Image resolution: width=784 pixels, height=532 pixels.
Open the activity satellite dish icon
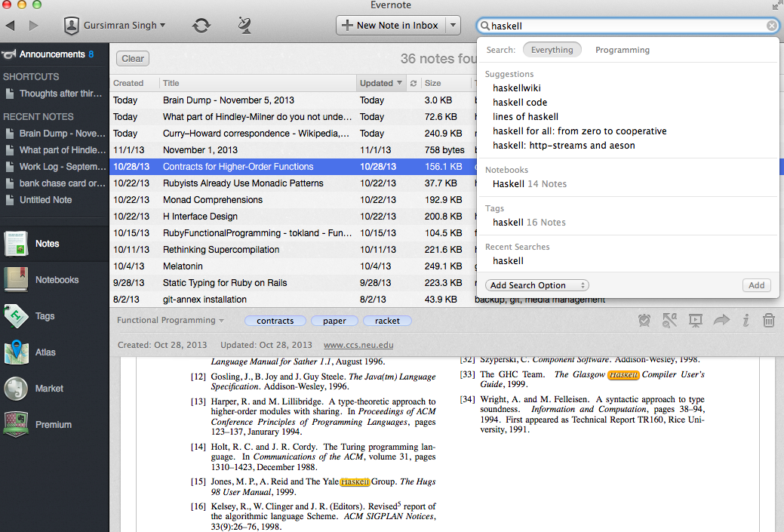244,25
